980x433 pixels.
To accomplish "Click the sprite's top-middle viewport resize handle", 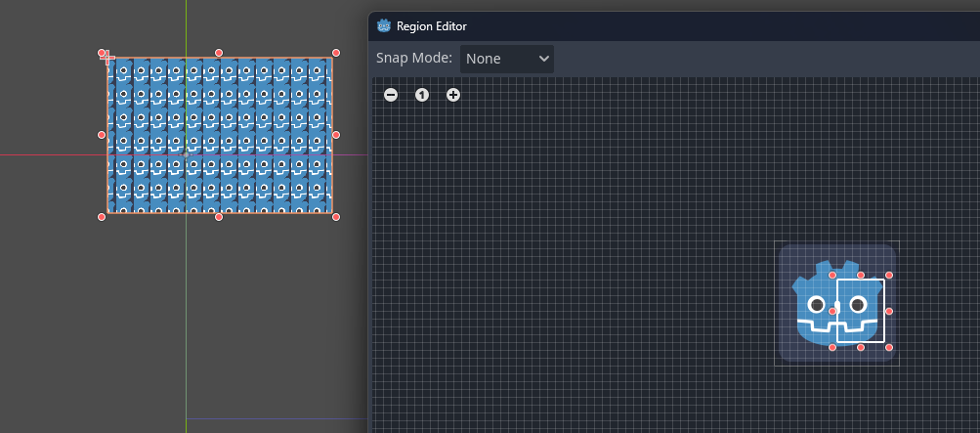I will 219,53.
